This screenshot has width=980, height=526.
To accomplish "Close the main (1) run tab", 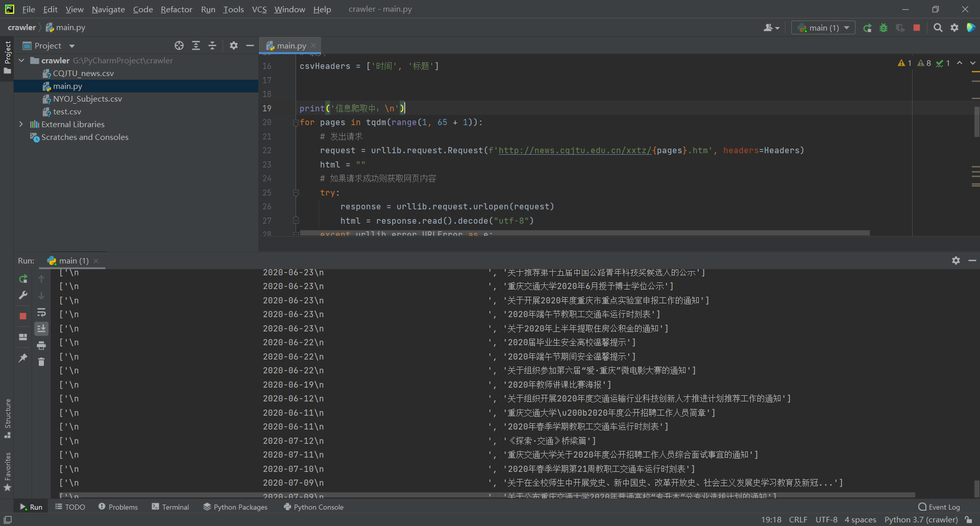I will pos(96,261).
